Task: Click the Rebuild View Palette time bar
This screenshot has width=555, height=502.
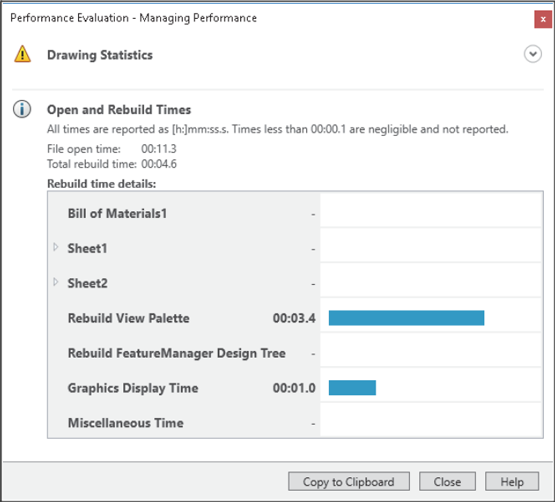Action: pos(406,318)
